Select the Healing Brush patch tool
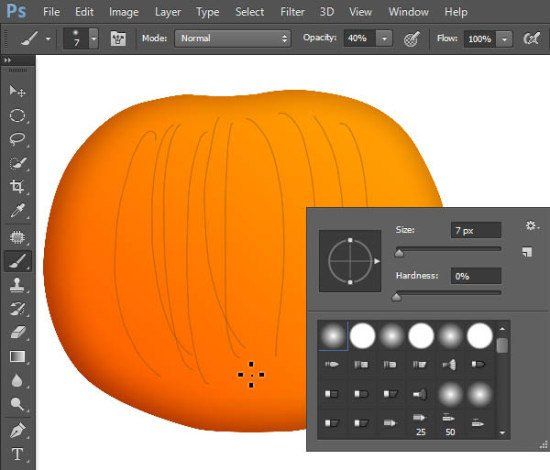 [17, 237]
